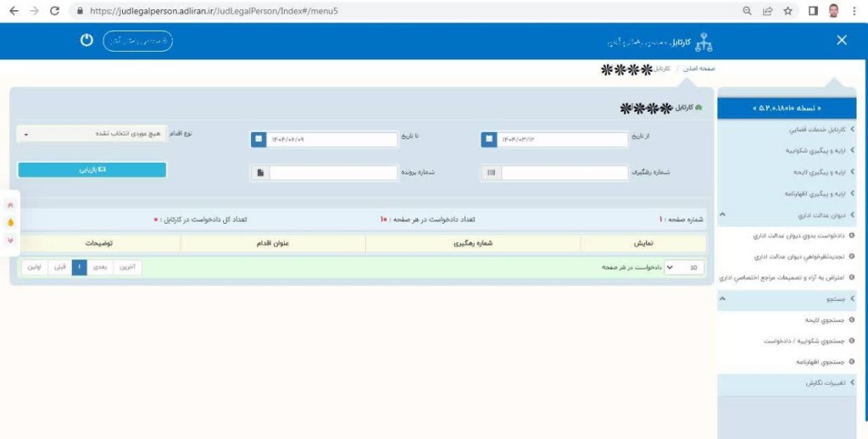This screenshot has width=868, height=439.
Task: Open the rows-per-page dropdown showing 10
Action: pos(682,267)
